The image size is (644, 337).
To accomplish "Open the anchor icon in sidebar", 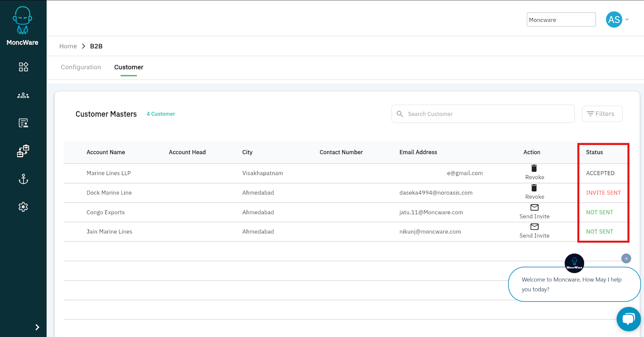I will [x=23, y=179].
